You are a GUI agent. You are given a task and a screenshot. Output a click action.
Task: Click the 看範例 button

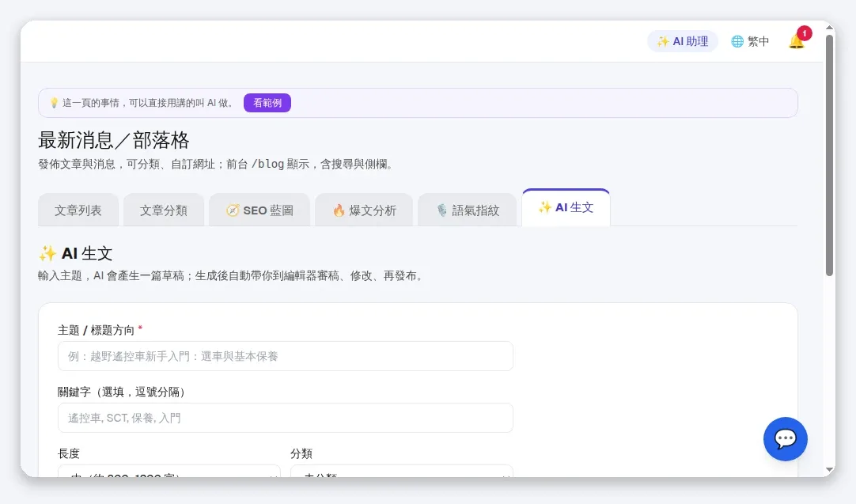[x=267, y=103]
